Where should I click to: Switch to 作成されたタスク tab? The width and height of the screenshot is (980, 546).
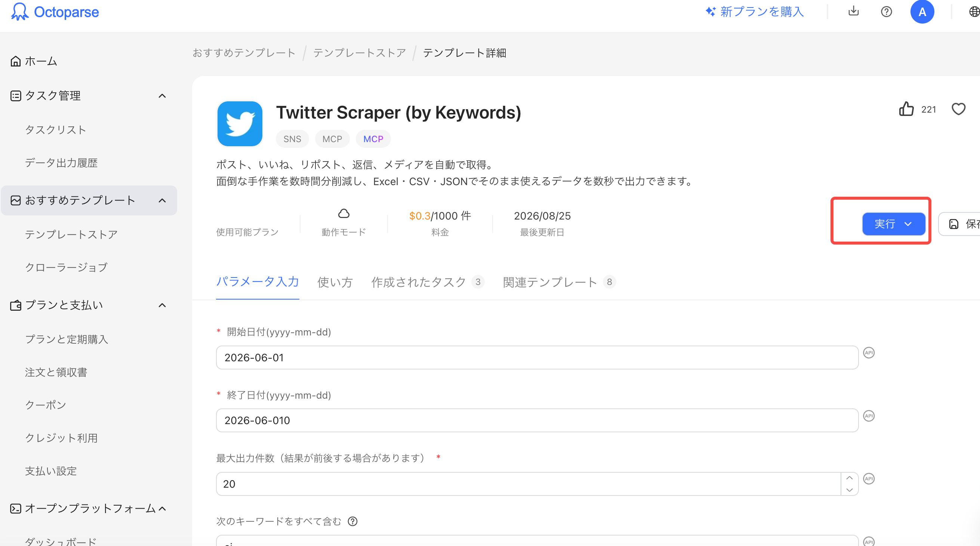point(428,282)
